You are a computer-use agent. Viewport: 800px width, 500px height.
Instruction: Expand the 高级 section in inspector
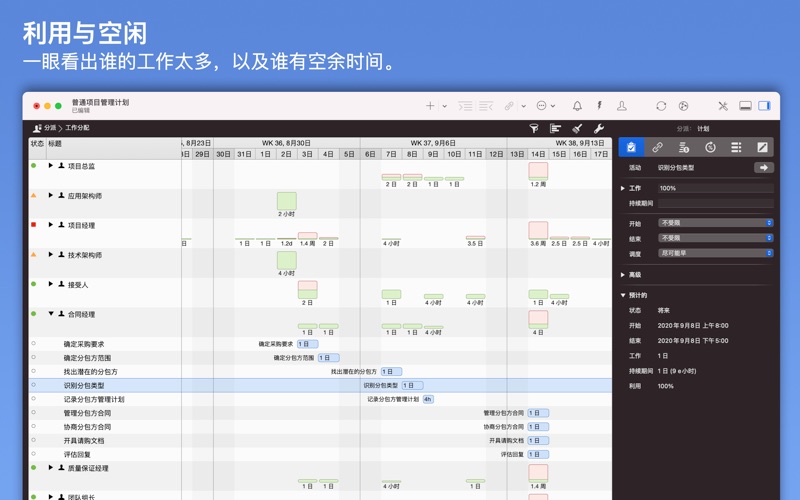point(624,274)
